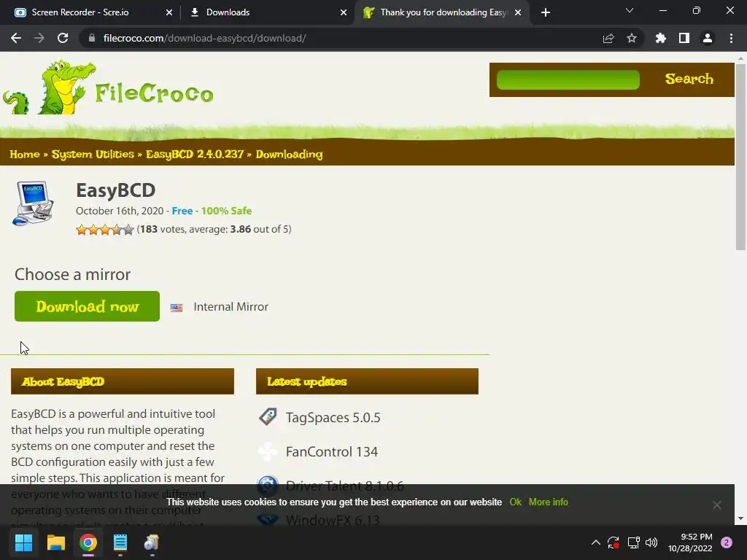Open File Explorer from the taskbar
The width and height of the screenshot is (747, 560).
point(55,542)
